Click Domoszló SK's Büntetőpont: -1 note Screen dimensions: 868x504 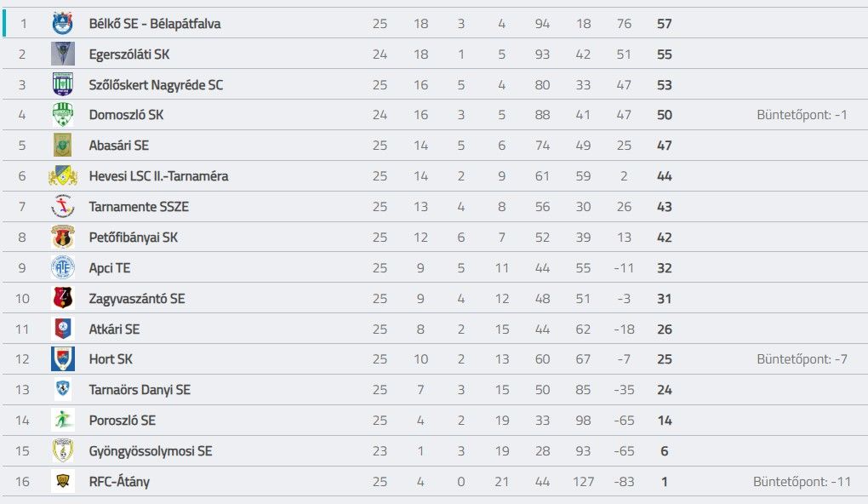point(802,115)
